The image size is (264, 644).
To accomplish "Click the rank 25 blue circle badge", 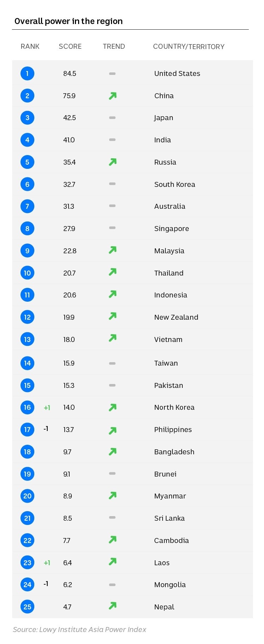I will click(x=27, y=607).
